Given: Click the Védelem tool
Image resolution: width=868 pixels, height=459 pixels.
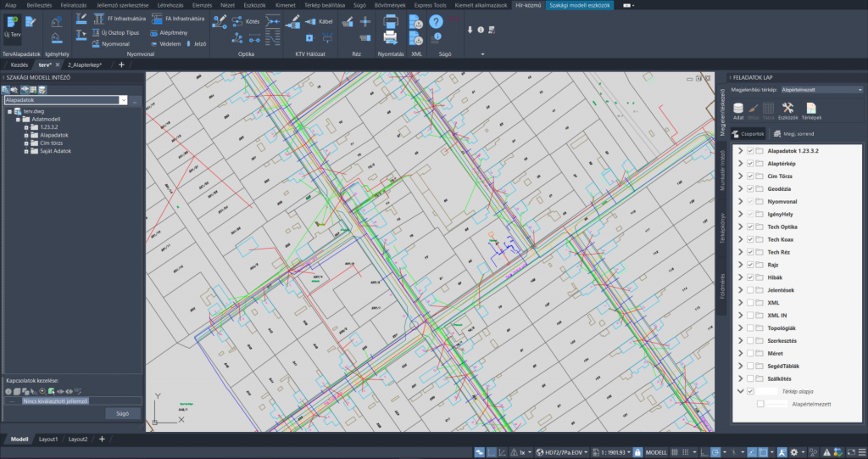Looking at the screenshot, I should (x=165, y=44).
